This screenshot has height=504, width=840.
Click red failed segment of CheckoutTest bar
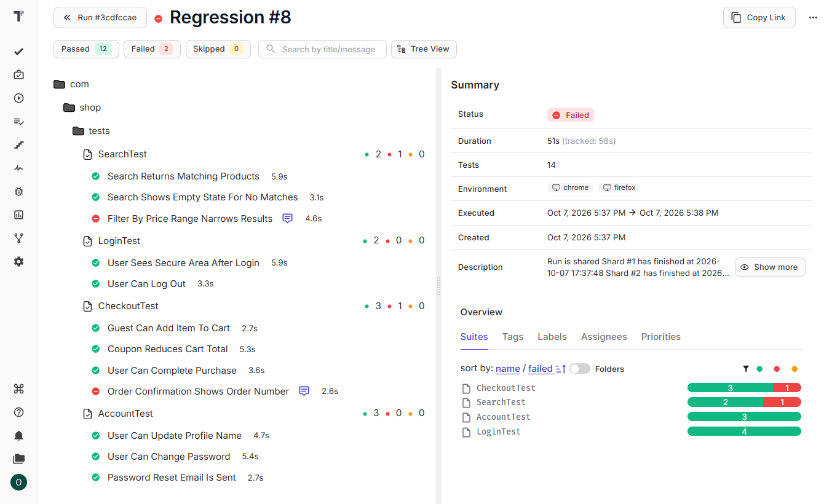(787, 388)
